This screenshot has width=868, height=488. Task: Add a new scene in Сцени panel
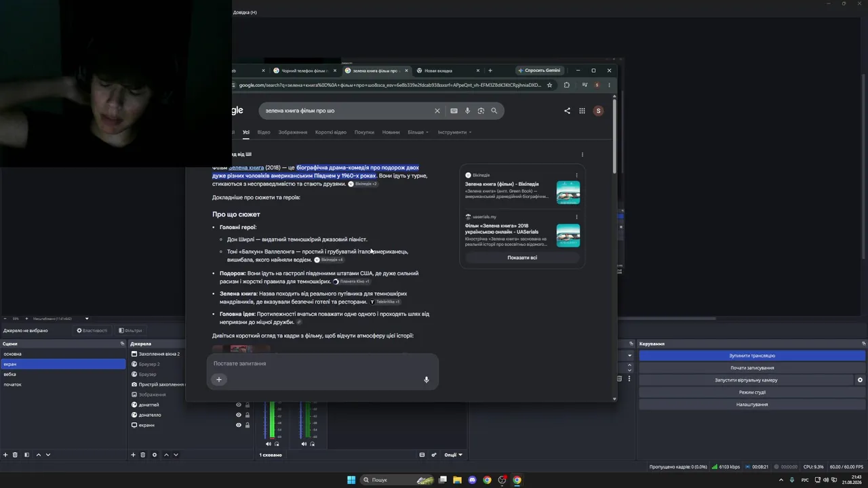click(x=5, y=455)
